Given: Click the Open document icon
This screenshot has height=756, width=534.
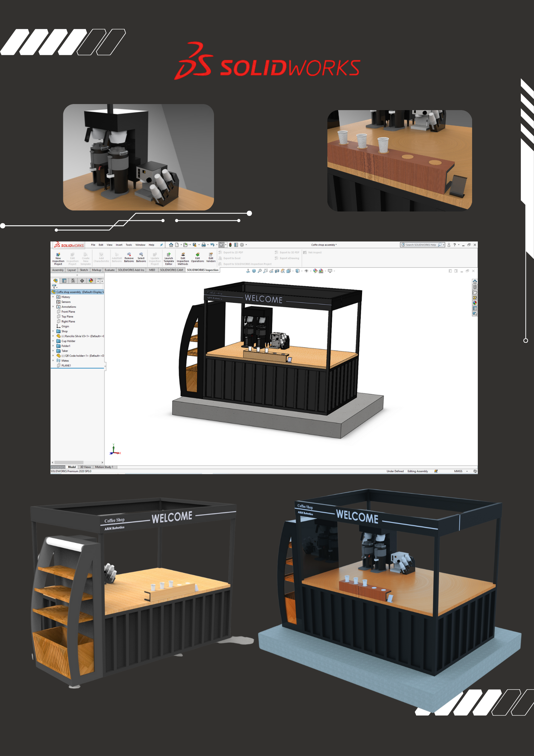Looking at the screenshot, I should pos(185,245).
